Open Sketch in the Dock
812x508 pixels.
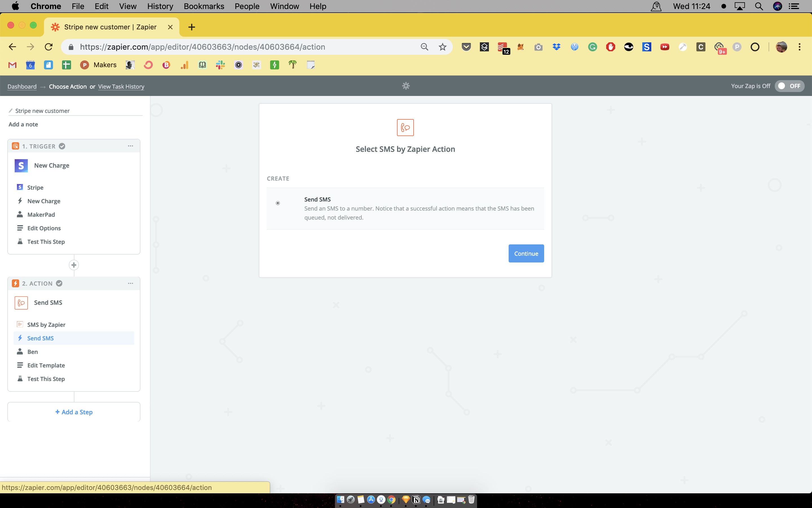coord(406,500)
